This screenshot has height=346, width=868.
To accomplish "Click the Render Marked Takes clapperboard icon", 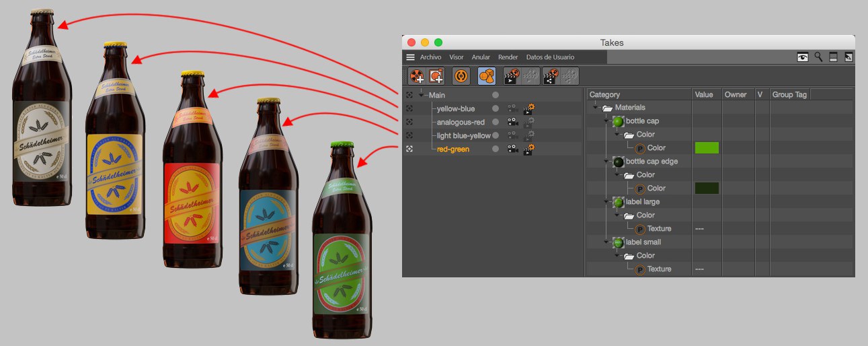I will tap(512, 76).
